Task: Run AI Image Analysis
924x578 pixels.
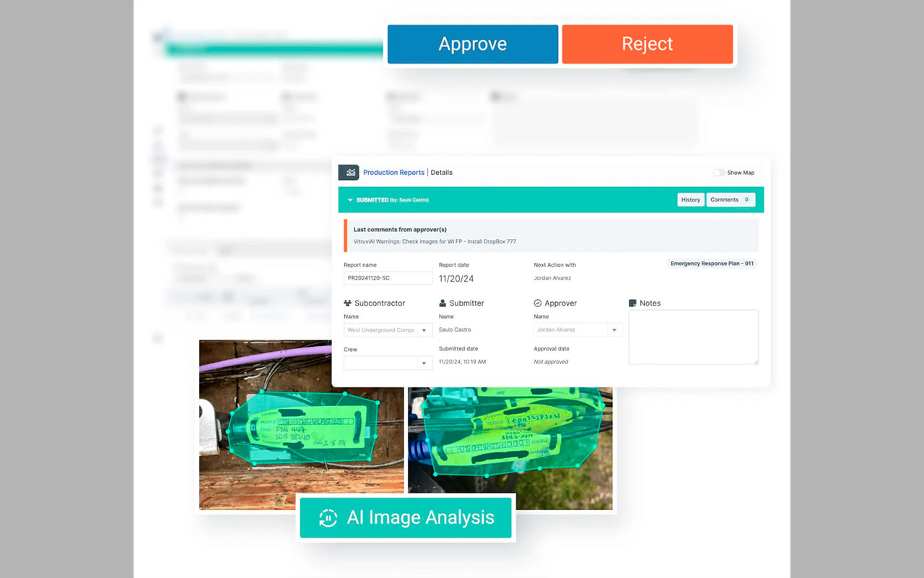Action: (x=406, y=518)
